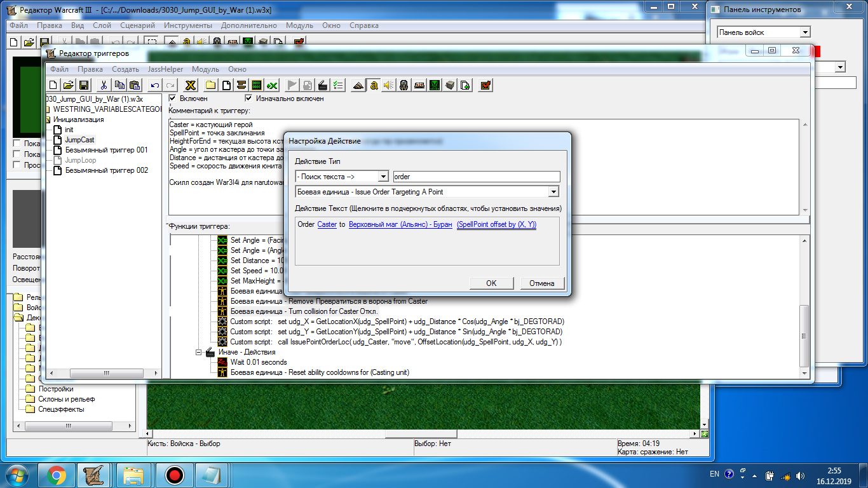Select 'JumpCast' trigger in tree

[79, 140]
